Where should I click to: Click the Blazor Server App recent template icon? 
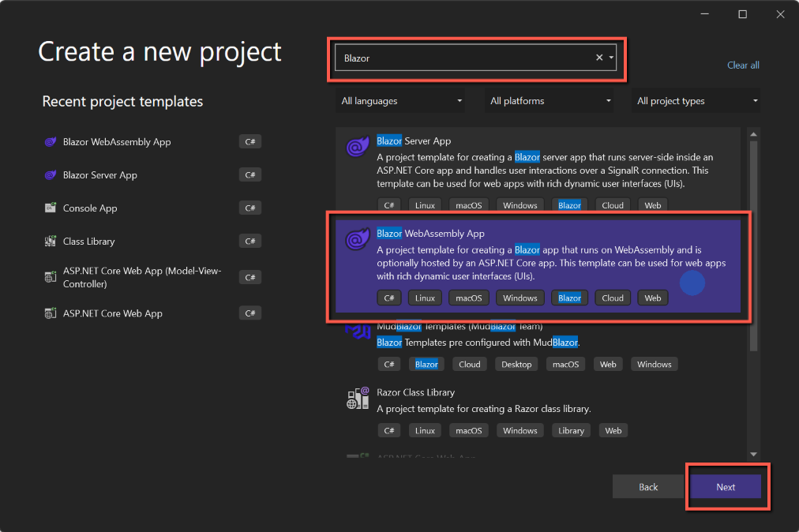(x=50, y=175)
